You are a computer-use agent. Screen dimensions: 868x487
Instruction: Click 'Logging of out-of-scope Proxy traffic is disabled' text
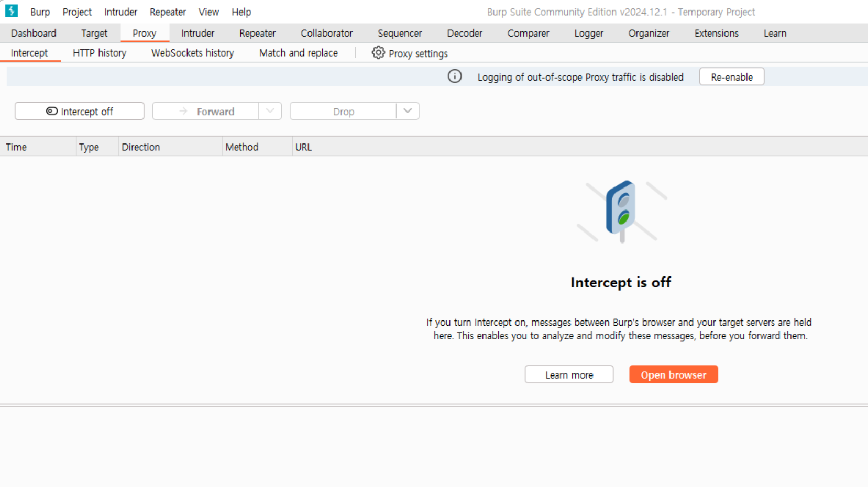(580, 77)
